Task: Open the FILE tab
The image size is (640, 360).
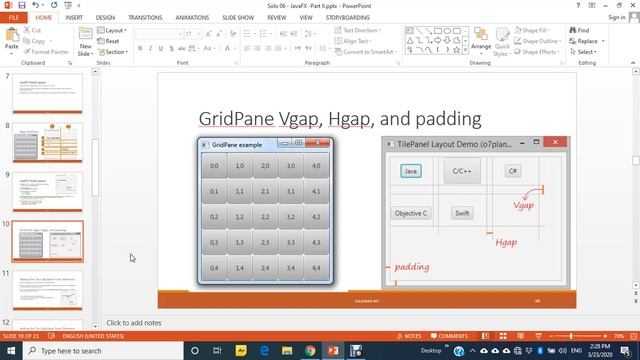Action: (13, 18)
